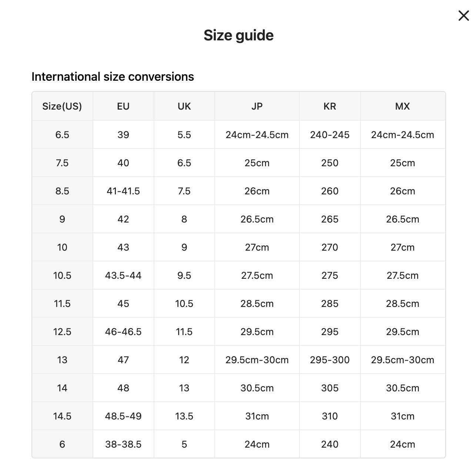
Task: Click the JP column header
Action: [x=257, y=106]
